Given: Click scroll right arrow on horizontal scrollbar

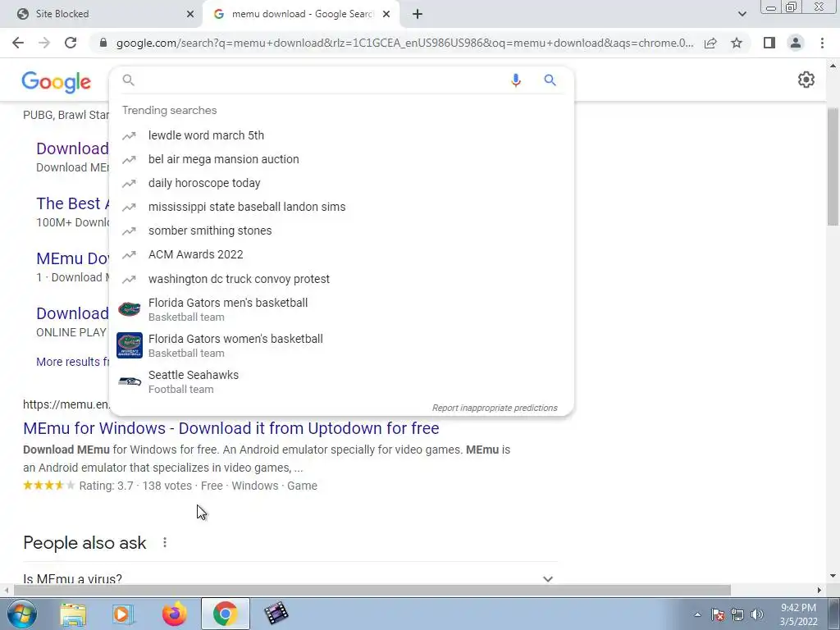Looking at the screenshot, I should [819, 590].
